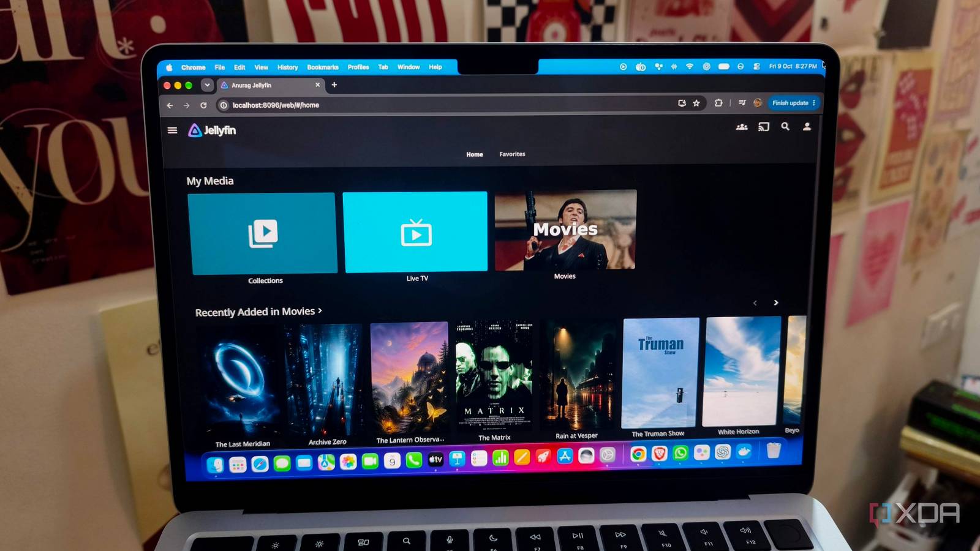
Task: Open The Truman Show poster
Action: coord(660,372)
